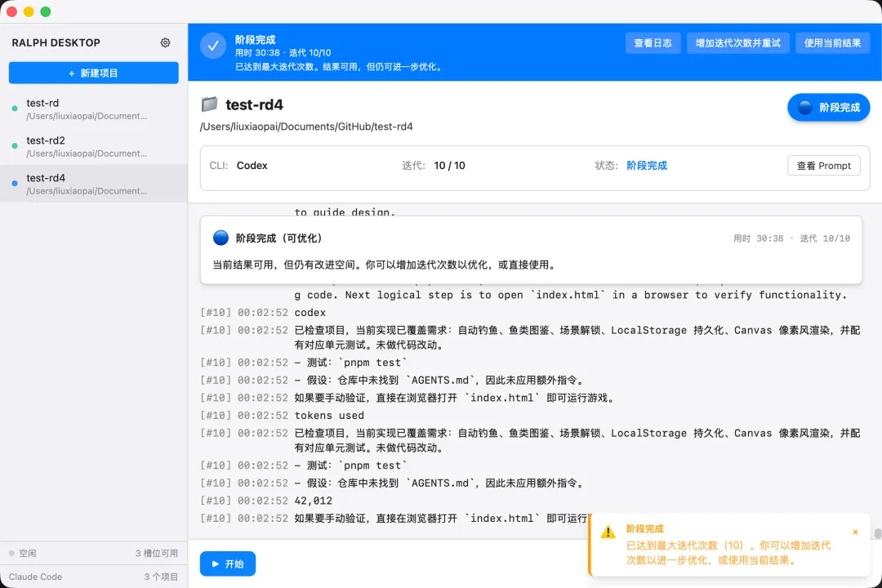
Task: Create a project with 新建项目
Action: 93,73
